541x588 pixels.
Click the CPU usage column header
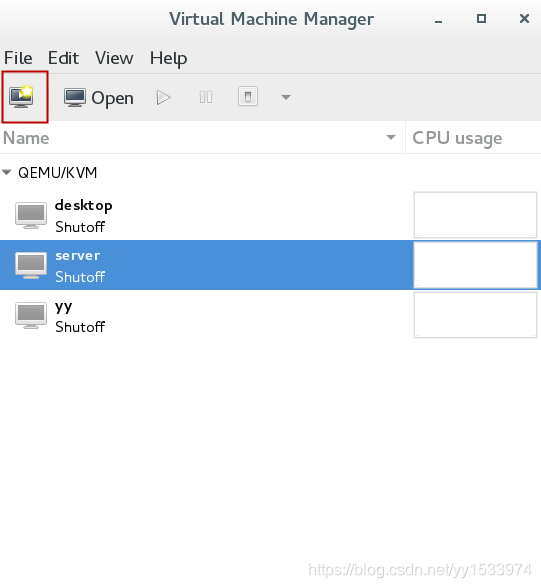474,138
